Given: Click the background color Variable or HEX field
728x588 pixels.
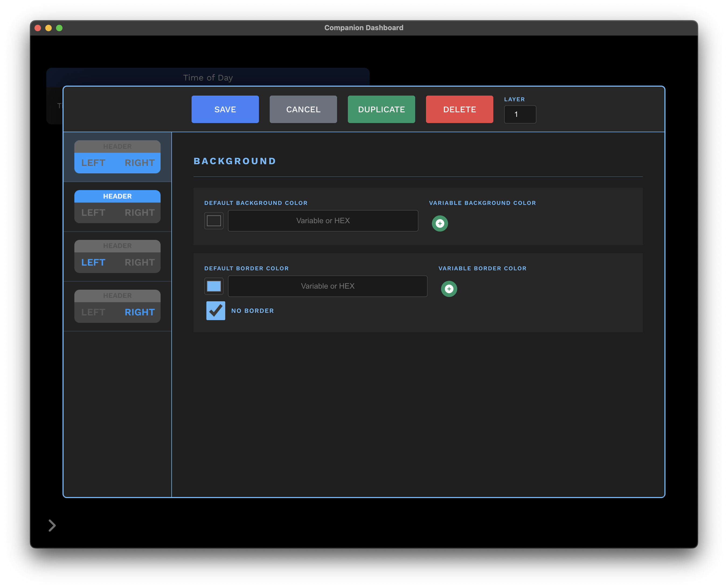Looking at the screenshot, I should point(323,221).
